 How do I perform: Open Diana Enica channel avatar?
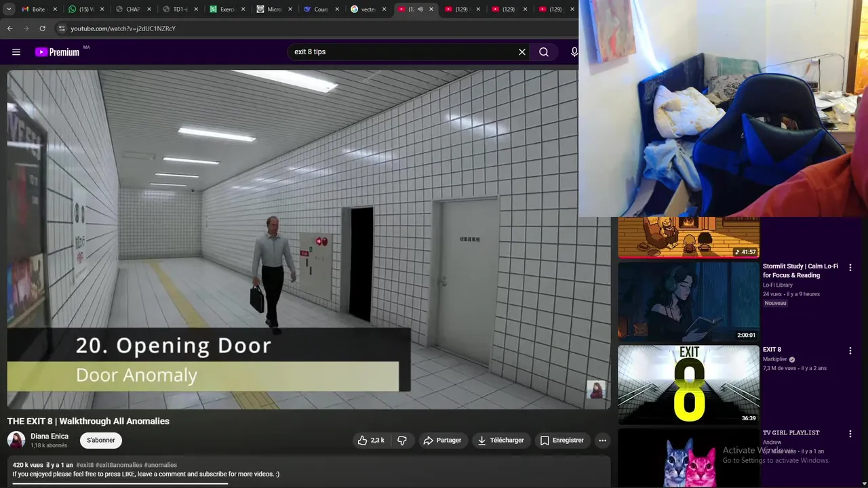tap(16, 440)
